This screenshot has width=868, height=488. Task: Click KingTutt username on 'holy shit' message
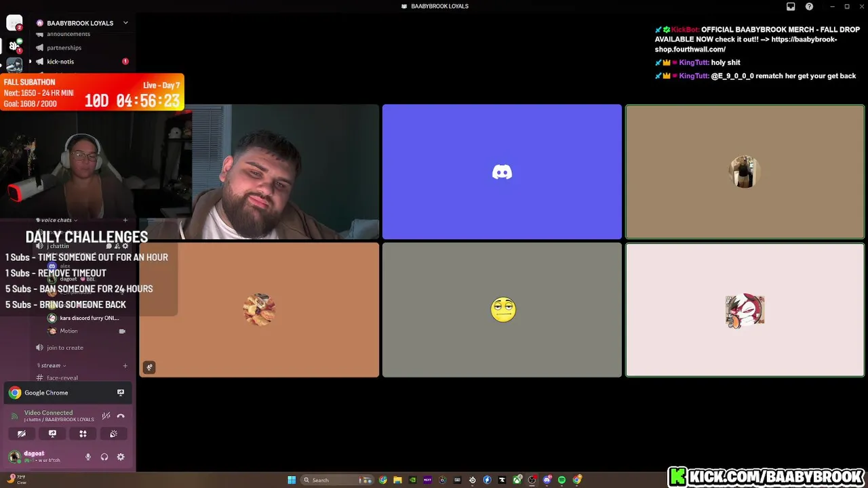coord(694,62)
